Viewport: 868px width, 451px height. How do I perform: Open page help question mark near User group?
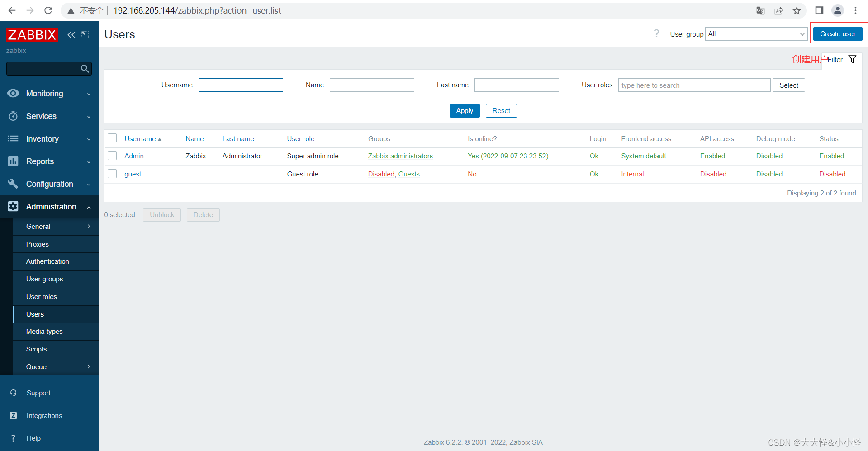(x=656, y=33)
